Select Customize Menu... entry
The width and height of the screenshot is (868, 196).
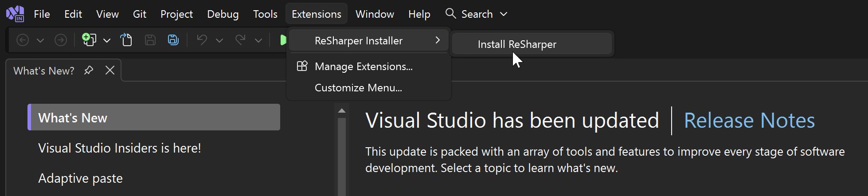pos(358,88)
